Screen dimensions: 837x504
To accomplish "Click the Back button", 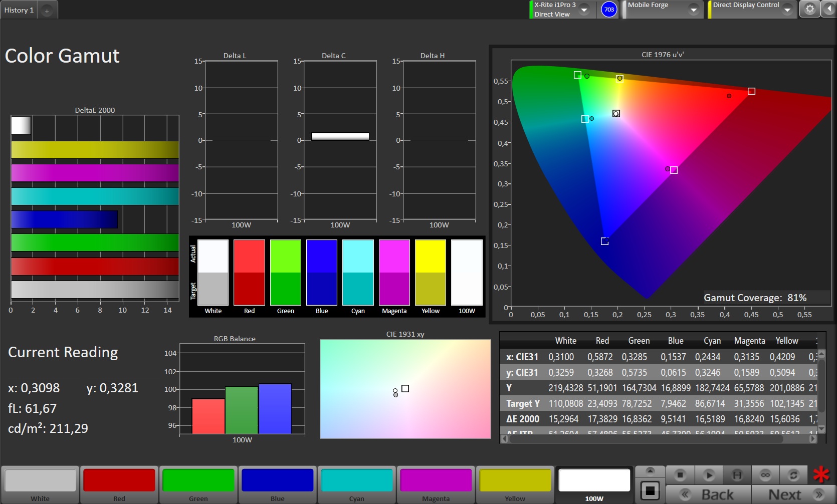I will [709, 494].
